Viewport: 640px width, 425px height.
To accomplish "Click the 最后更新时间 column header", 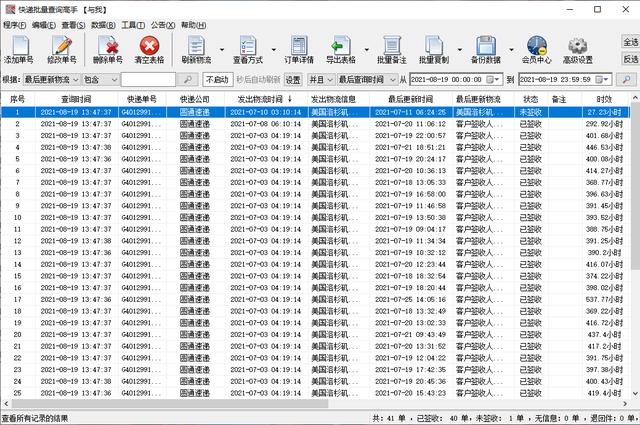I will tap(411, 99).
